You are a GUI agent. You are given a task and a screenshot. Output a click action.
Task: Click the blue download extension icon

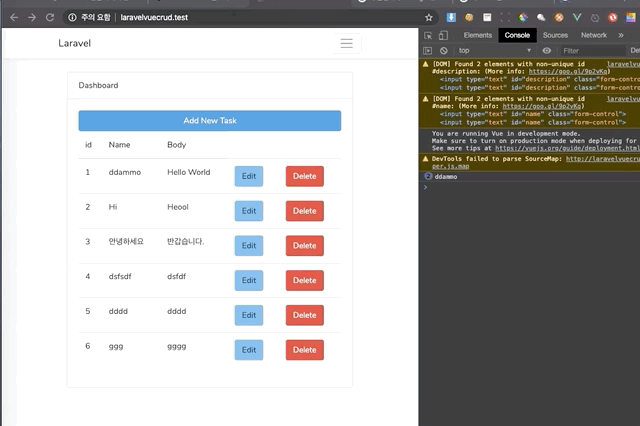pos(451,17)
